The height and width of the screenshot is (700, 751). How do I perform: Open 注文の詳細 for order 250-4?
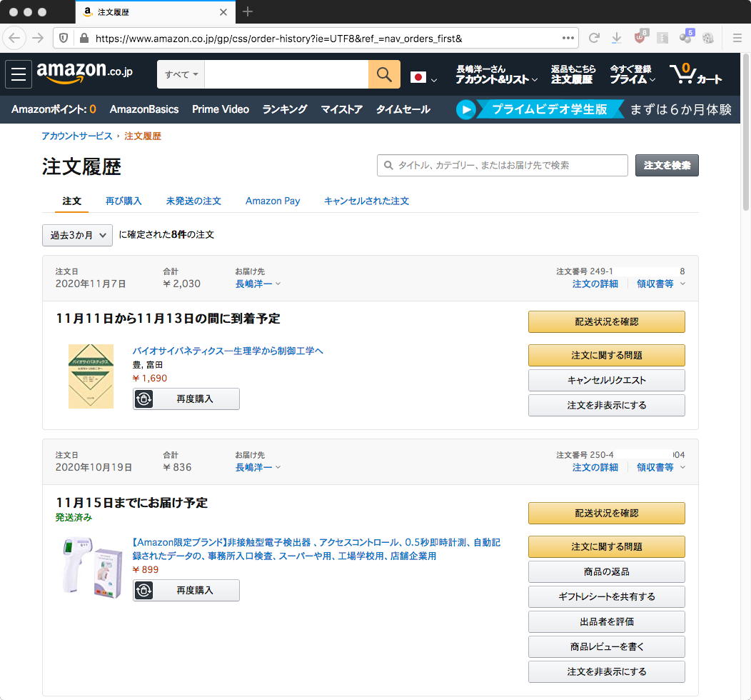(x=595, y=467)
